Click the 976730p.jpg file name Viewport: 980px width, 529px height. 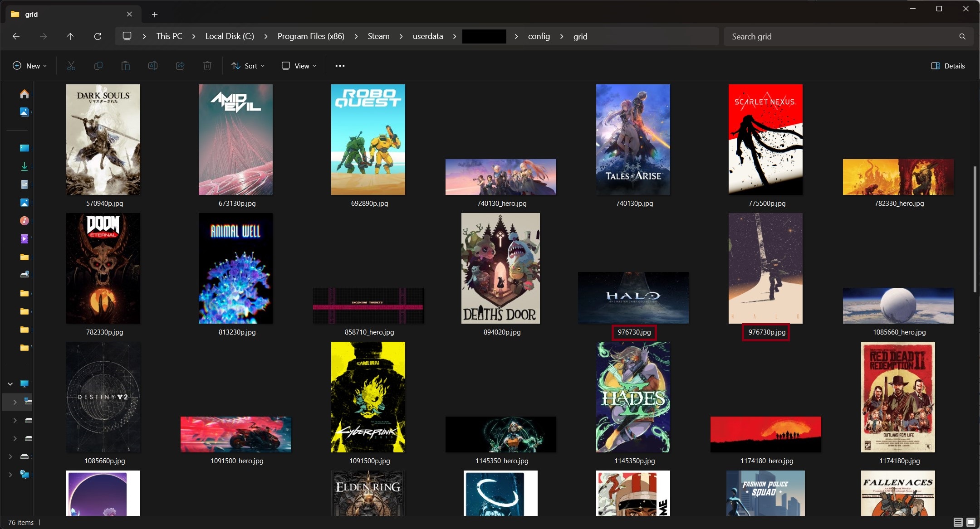767,332
